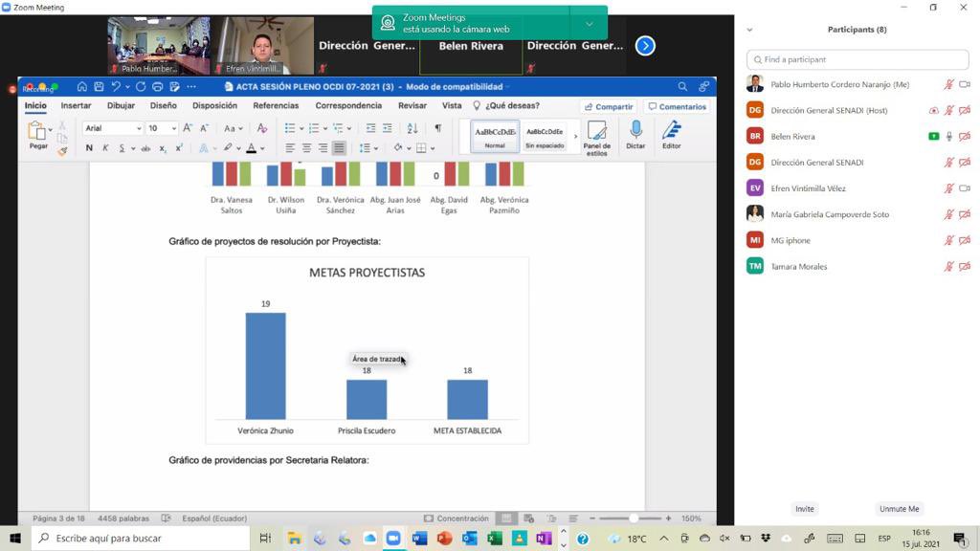This screenshot has height=551, width=980.
Task: Undo last action in Word
Action: click(116, 86)
